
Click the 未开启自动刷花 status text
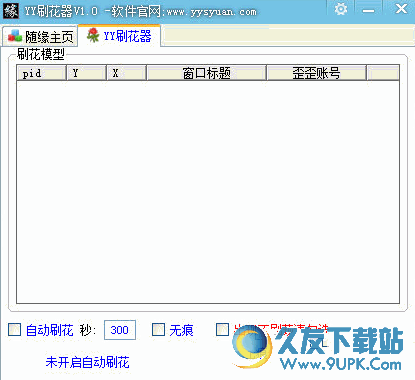[x=87, y=362]
